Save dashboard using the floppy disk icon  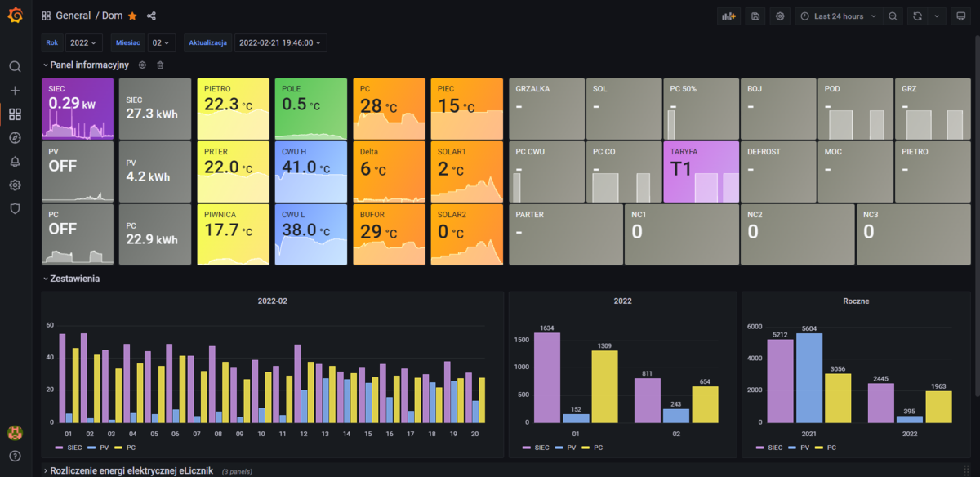(x=755, y=16)
